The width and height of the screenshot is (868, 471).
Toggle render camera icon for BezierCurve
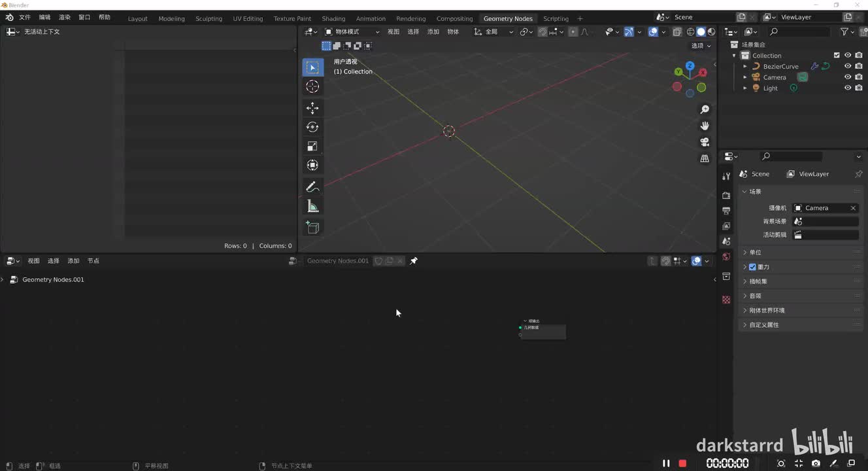click(x=859, y=66)
